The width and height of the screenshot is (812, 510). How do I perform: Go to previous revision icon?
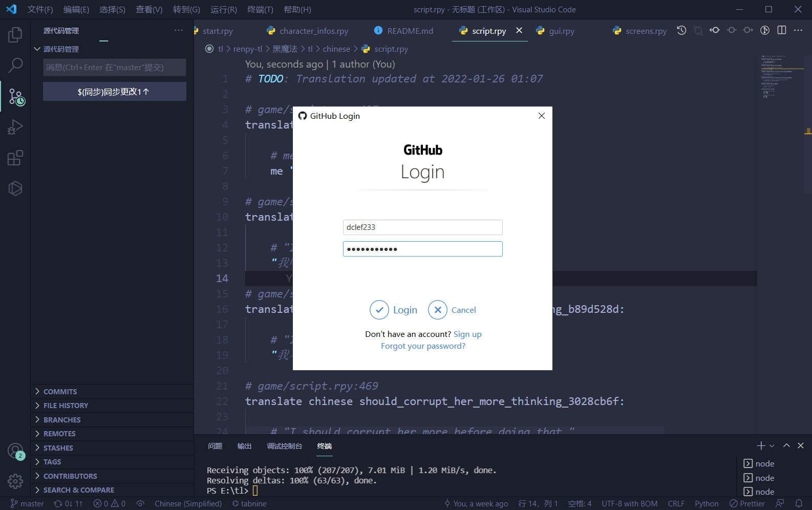715,30
